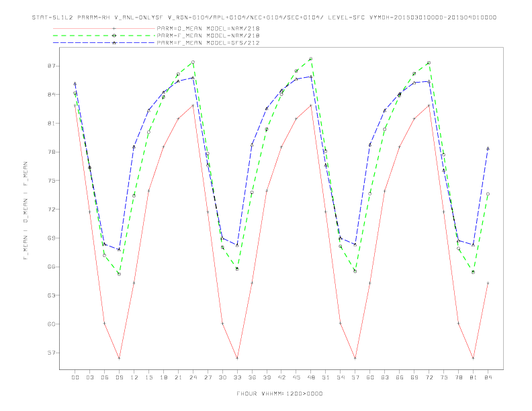The image size is (532, 411).
Task: Click x-axis forecast hour 42
Action: coord(281,377)
